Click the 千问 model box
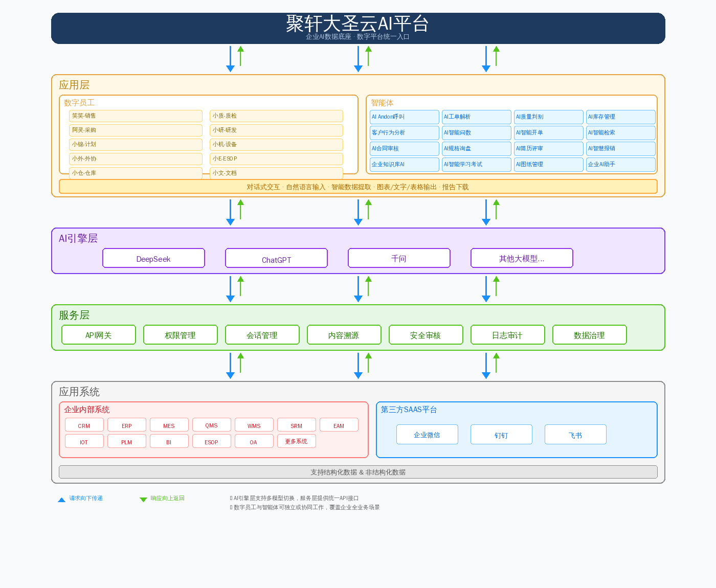 tap(399, 258)
